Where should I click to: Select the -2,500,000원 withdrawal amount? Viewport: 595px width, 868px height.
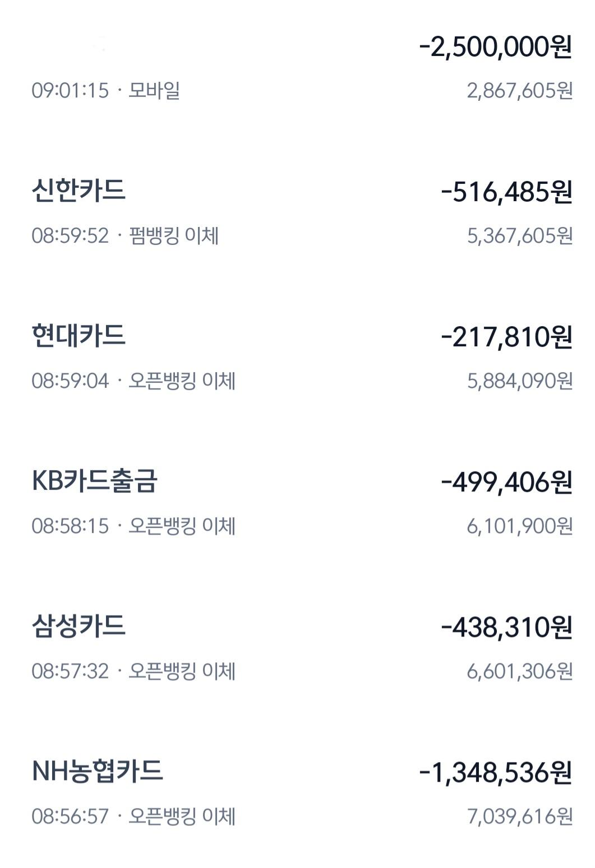pyautogui.click(x=496, y=47)
